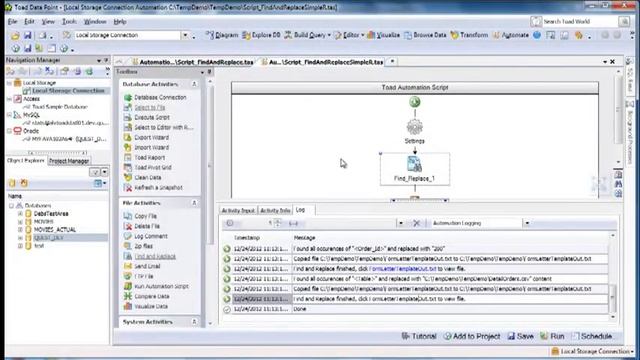Open Browse Data from toolbar
The image size is (640, 360).
pyautogui.click(x=425, y=35)
